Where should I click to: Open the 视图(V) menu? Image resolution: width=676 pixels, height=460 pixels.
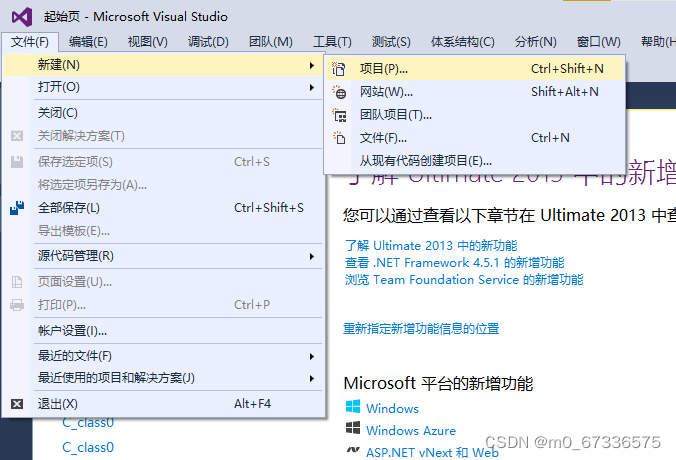tap(147, 42)
